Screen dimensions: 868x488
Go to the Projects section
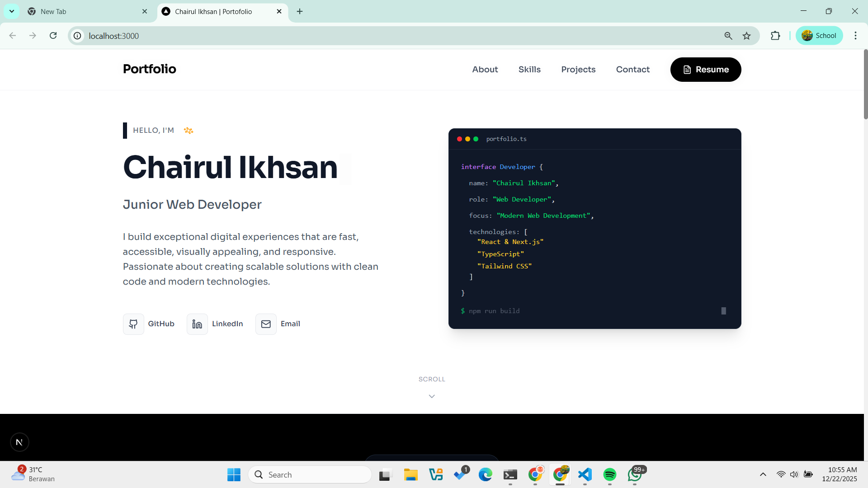tap(578, 70)
